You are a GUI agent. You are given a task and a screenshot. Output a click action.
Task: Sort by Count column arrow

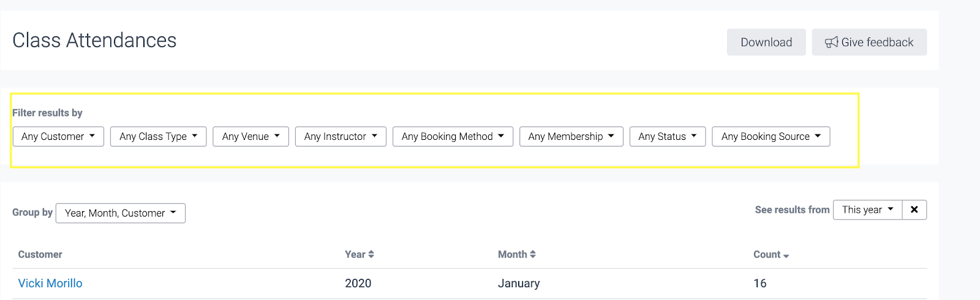click(786, 256)
